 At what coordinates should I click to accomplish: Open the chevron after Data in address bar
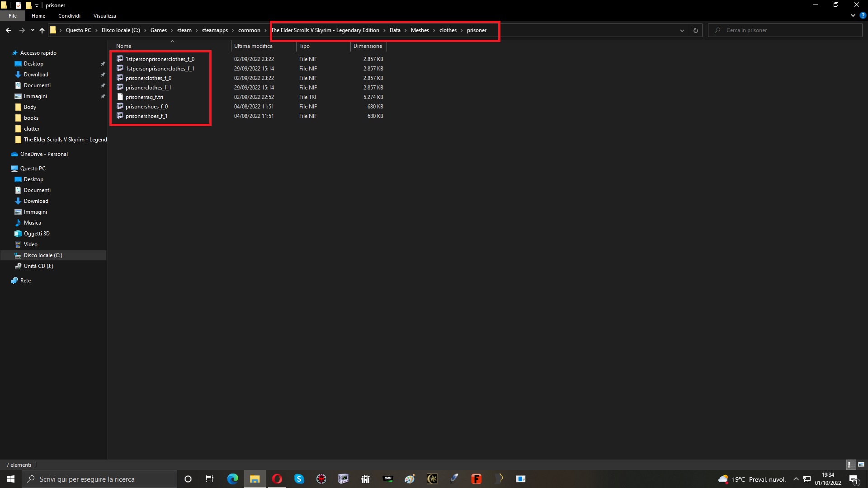click(x=406, y=30)
